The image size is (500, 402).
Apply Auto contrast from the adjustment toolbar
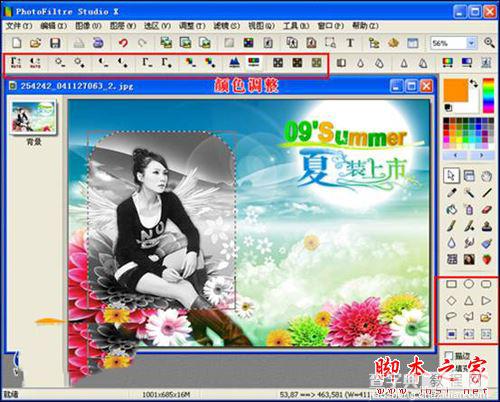[x=35, y=62]
